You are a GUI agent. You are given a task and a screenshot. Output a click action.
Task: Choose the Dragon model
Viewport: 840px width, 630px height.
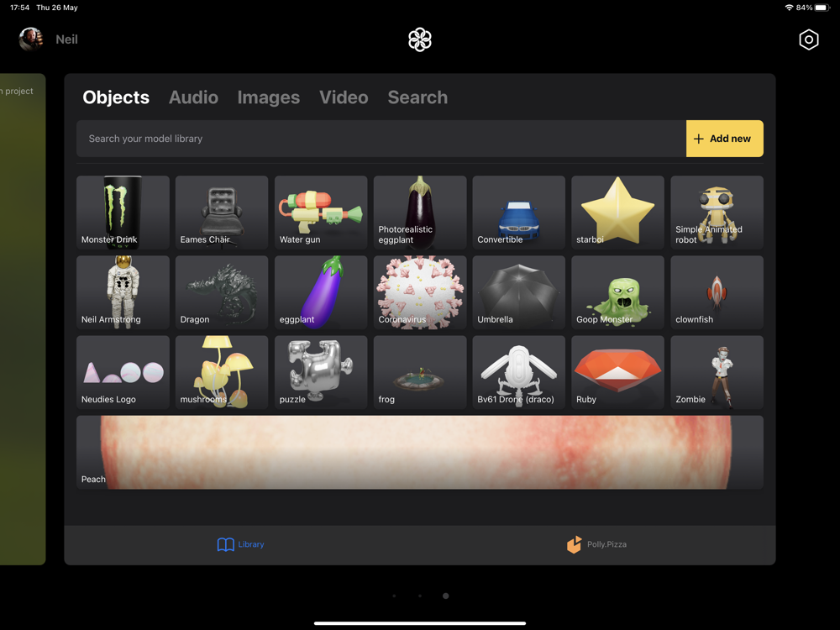click(222, 292)
